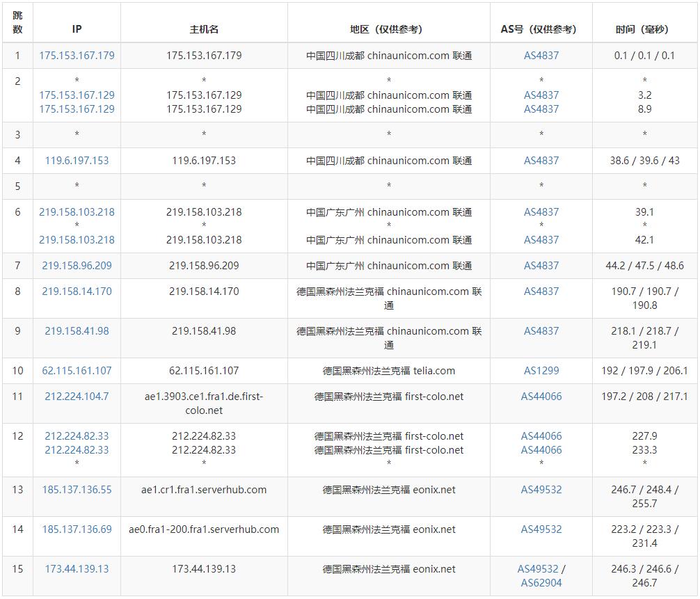Open IP link 212.224.104.7
Viewport: 700px width, 599px height.
coord(77,397)
